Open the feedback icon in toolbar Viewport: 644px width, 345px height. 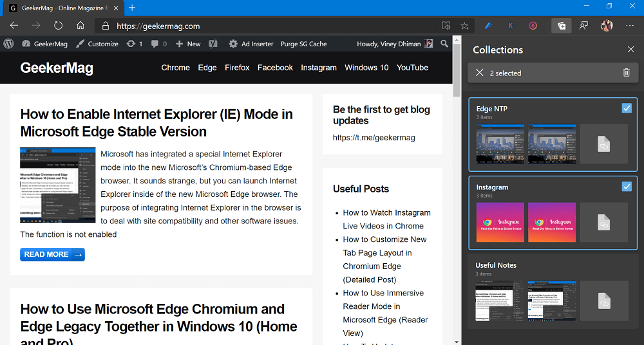583,26
